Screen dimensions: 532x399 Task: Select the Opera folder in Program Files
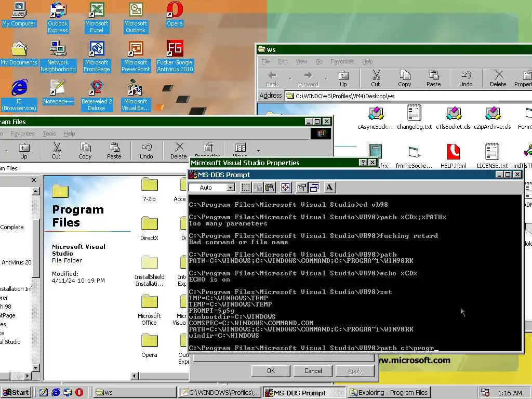pos(149,345)
